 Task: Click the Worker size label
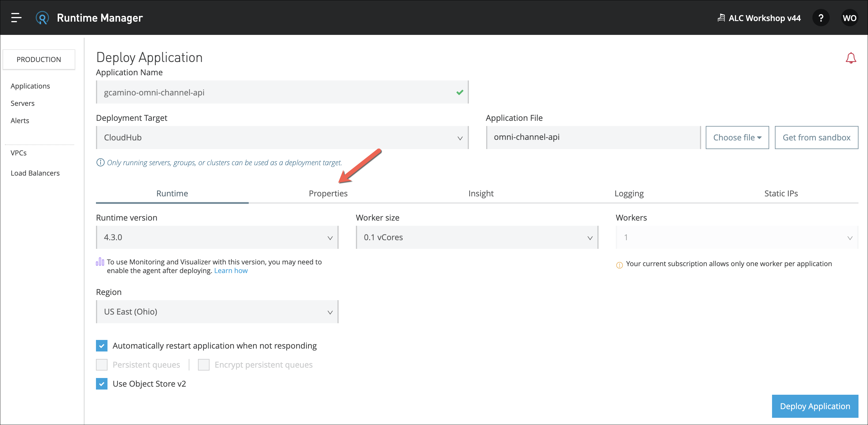pyautogui.click(x=378, y=218)
